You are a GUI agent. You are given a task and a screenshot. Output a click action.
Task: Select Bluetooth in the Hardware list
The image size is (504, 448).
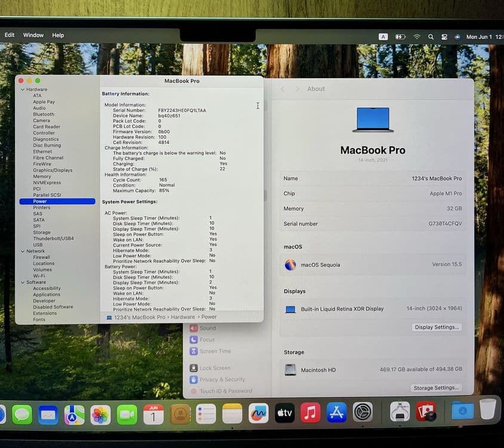click(44, 114)
